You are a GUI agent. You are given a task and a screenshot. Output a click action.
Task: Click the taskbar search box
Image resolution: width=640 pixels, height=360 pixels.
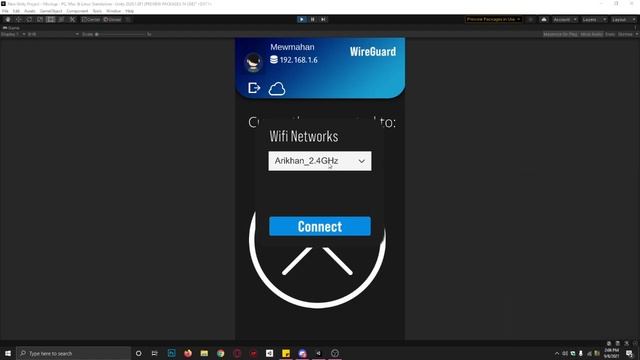73,353
